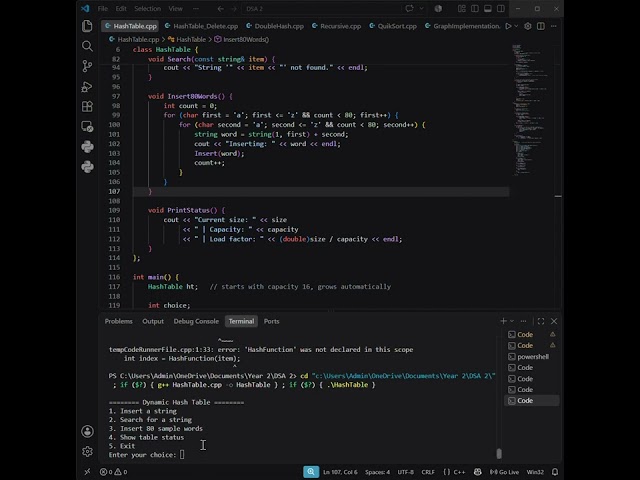Open the upper Python icon in the activity bar
The width and height of the screenshot is (640, 480).
click(x=87, y=147)
